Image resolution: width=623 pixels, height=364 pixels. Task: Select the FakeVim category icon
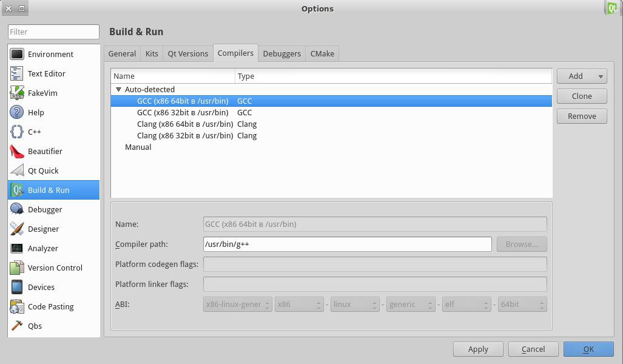pyautogui.click(x=17, y=93)
